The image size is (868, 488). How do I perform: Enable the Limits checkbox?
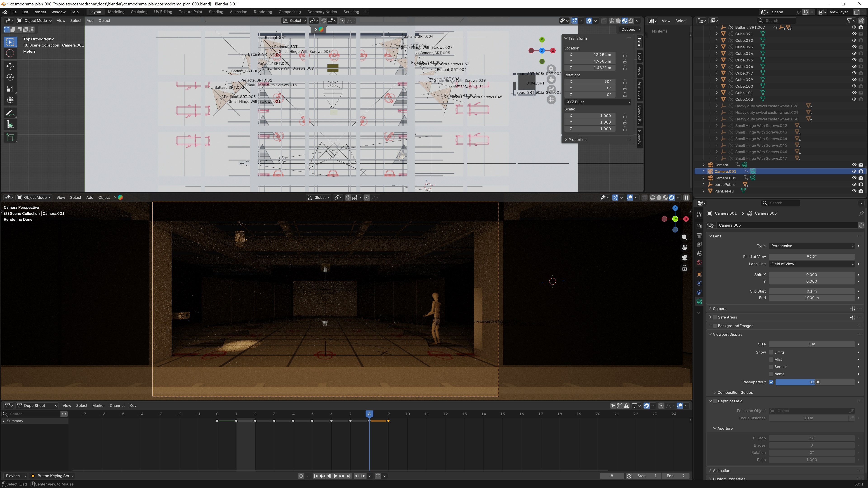(771, 352)
